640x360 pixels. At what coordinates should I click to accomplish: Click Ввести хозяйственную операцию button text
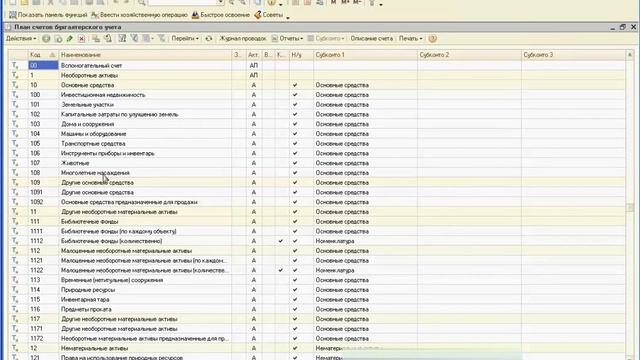tap(144, 15)
